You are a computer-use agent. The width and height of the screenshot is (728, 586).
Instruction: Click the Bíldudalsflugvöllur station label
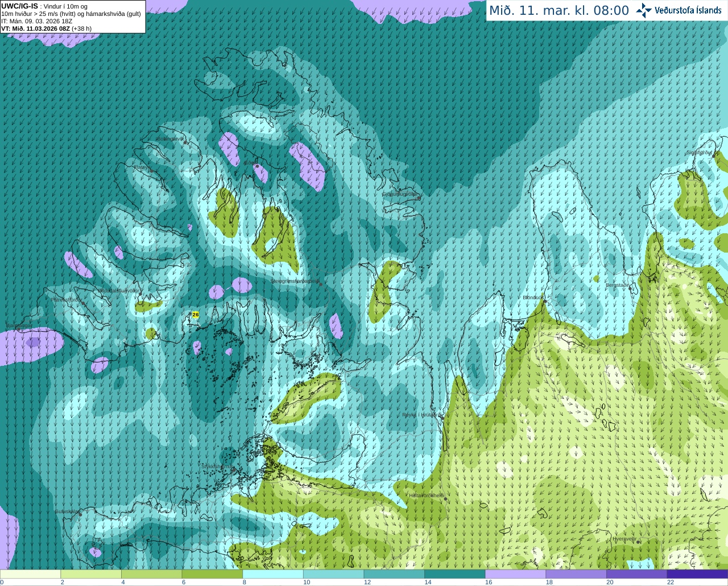(x=118, y=291)
